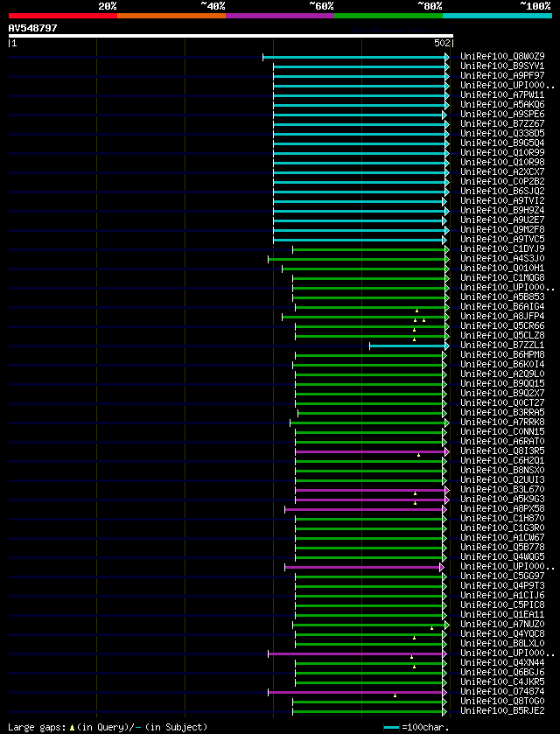Image resolution: width=560 pixels, height=734 pixels.
Task: Open hit UniRef100_B9SYV1
Action: pos(502,66)
